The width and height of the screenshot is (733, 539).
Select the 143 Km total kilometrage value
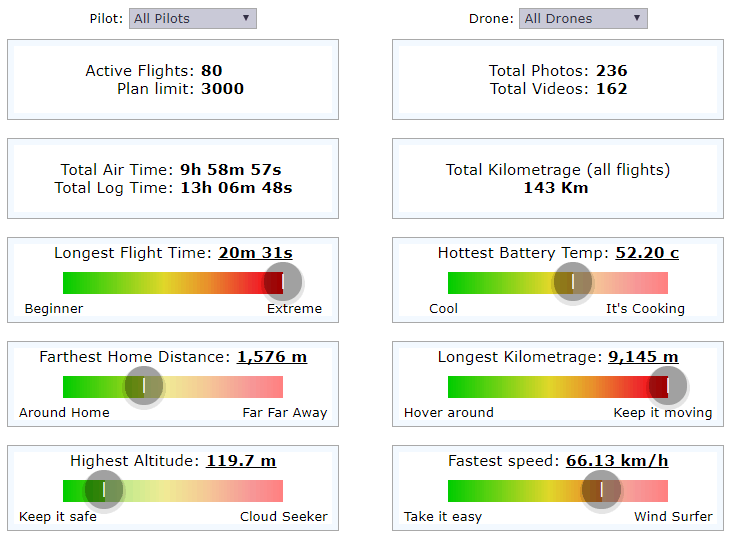556,188
